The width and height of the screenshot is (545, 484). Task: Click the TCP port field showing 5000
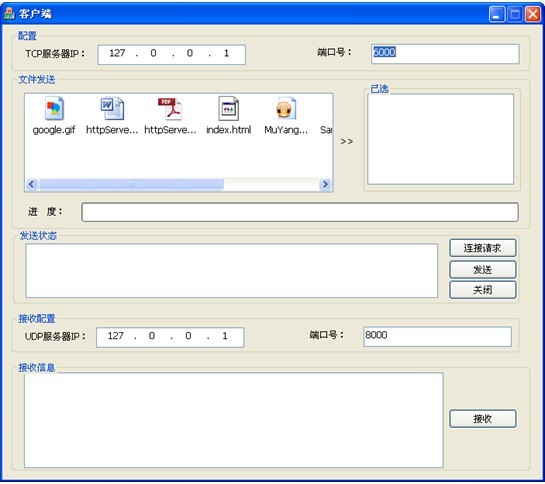tap(445, 54)
